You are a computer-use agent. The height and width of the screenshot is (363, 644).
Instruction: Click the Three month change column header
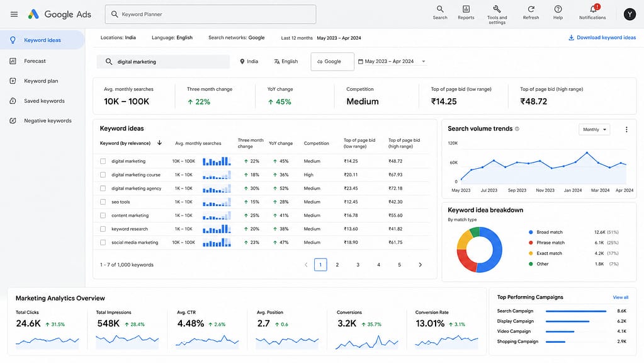tap(251, 143)
